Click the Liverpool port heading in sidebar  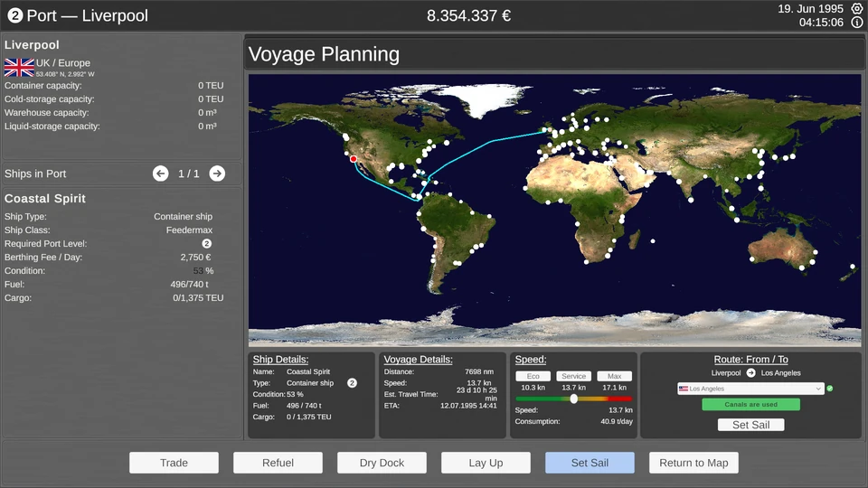(x=32, y=45)
